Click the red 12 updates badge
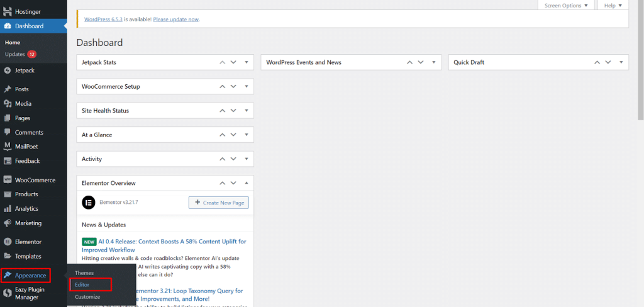 (x=32, y=54)
